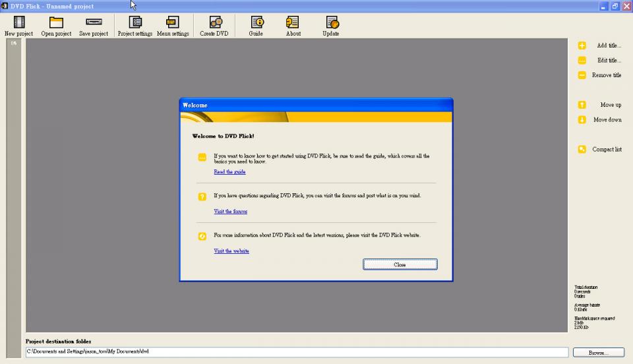Click the project destination folder field
Screen dimensions: 633x364
tap(297, 352)
